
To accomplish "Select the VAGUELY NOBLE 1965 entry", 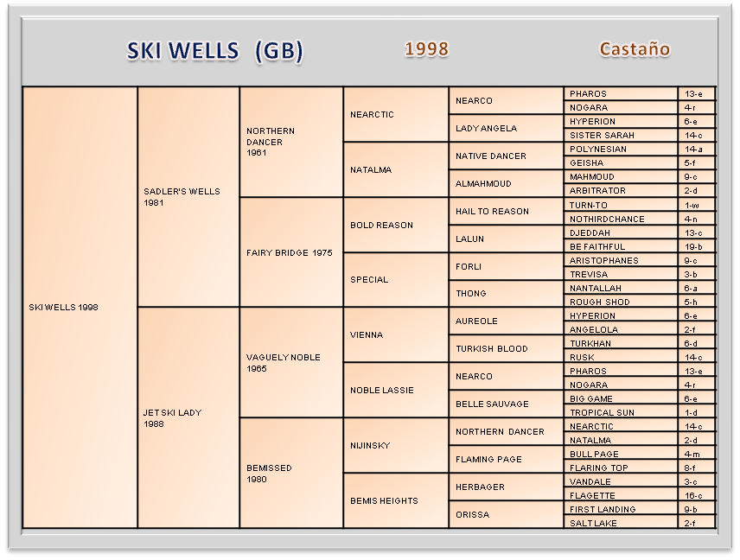I will [283, 362].
